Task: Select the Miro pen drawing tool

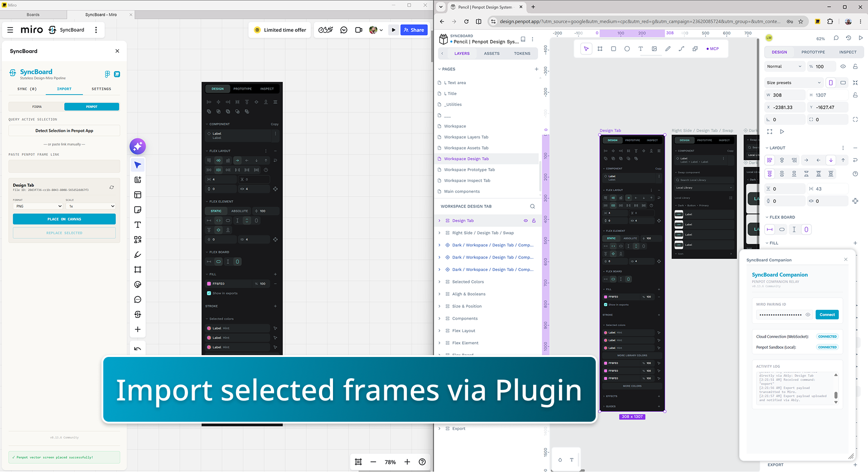Action: tap(138, 255)
